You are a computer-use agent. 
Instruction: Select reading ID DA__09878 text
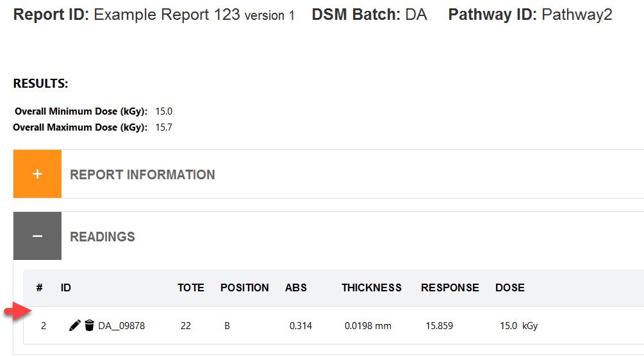[122, 326]
